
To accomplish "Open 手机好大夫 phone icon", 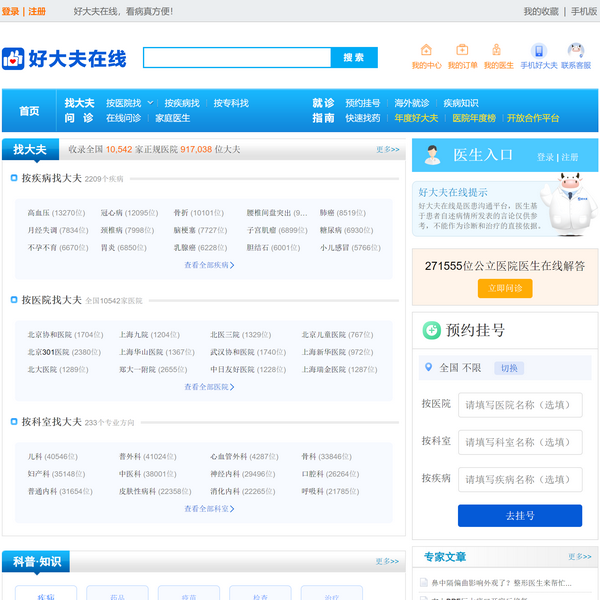I will 538,51.
